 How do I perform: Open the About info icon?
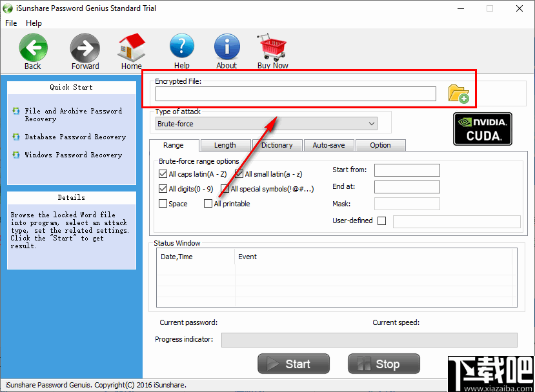[x=227, y=46]
